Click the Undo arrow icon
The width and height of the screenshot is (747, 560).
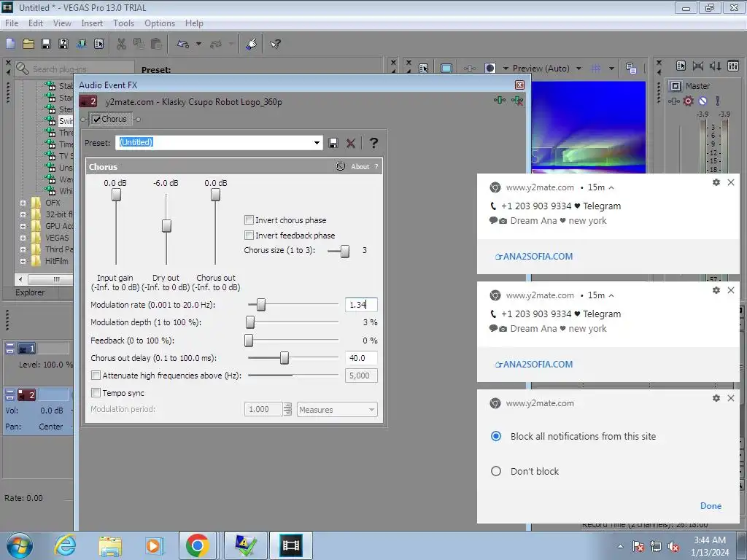click(183, 44)
